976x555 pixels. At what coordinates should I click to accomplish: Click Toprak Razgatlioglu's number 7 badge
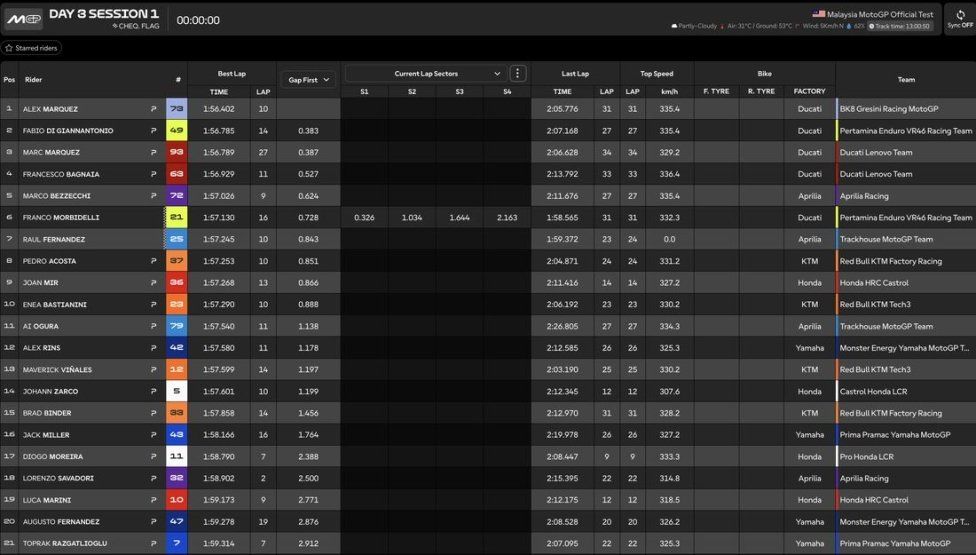[176, 543]
